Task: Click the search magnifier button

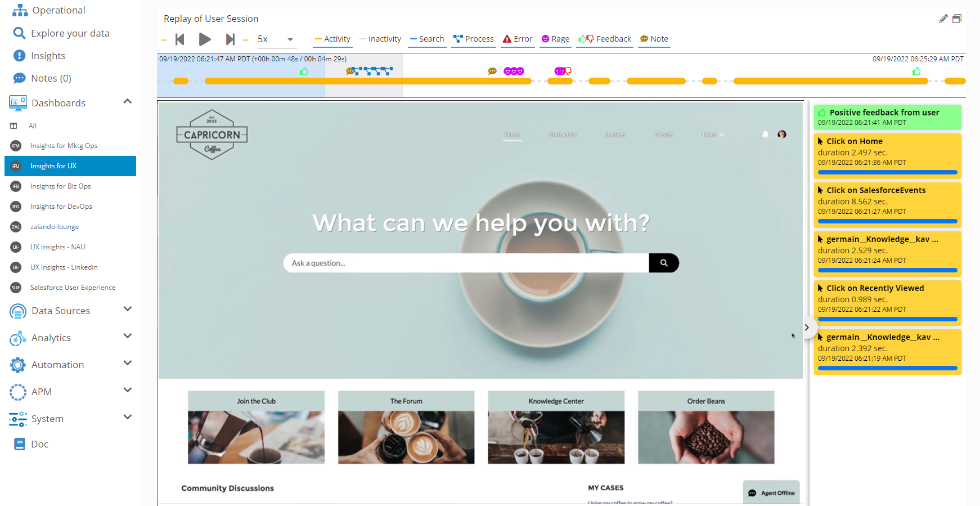Action: (x=664, y=263)
